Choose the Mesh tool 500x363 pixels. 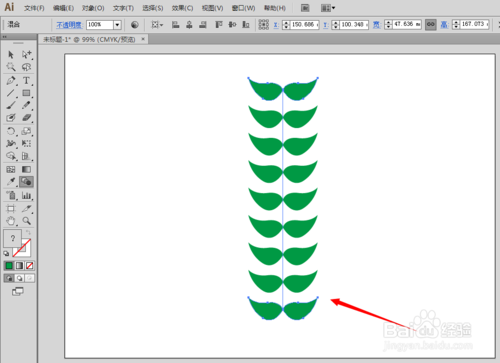click(11, 169)
